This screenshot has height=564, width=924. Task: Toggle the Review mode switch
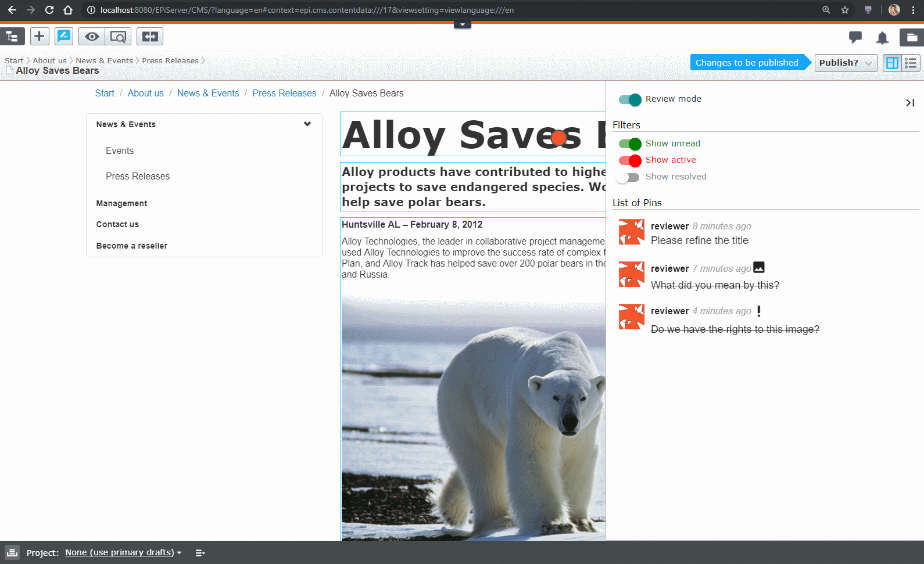pyautogui.click(x=630, y=99)
